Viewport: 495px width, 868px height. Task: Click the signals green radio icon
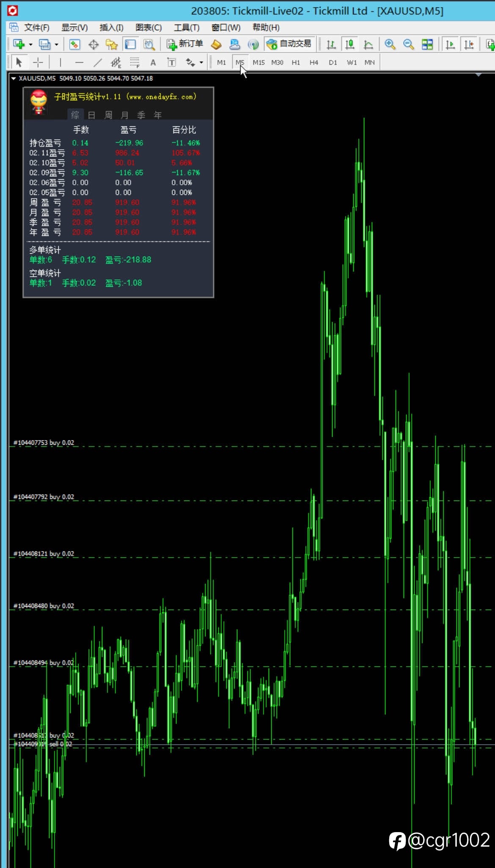(253, 44)
